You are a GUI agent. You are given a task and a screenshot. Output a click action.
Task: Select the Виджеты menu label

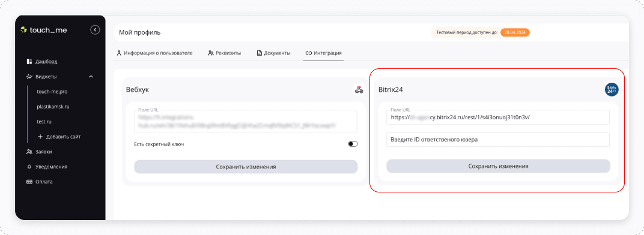pos(46,77)
